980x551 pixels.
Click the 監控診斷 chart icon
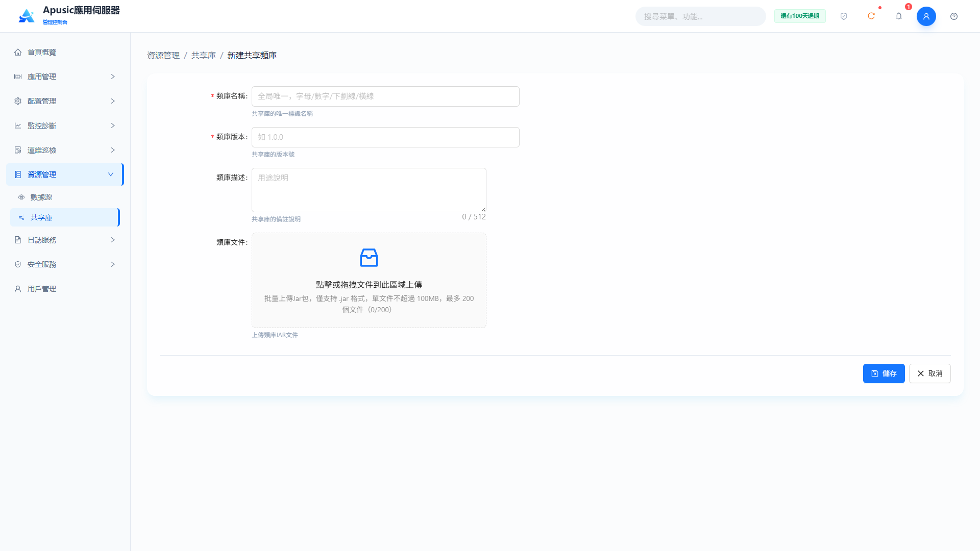pos(18,126)
